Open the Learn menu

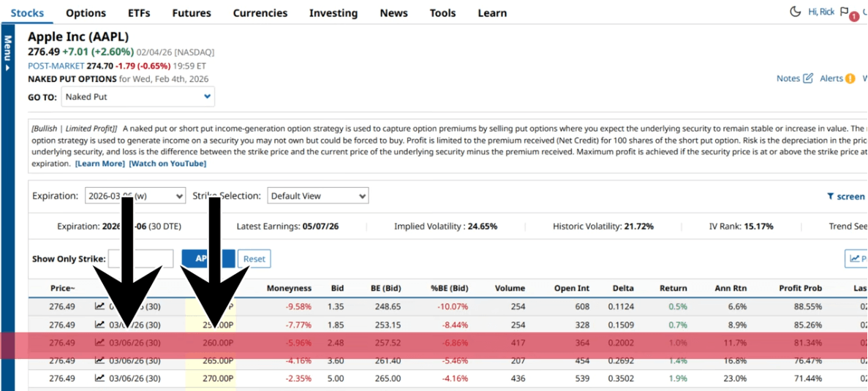[x=492, y=12]
